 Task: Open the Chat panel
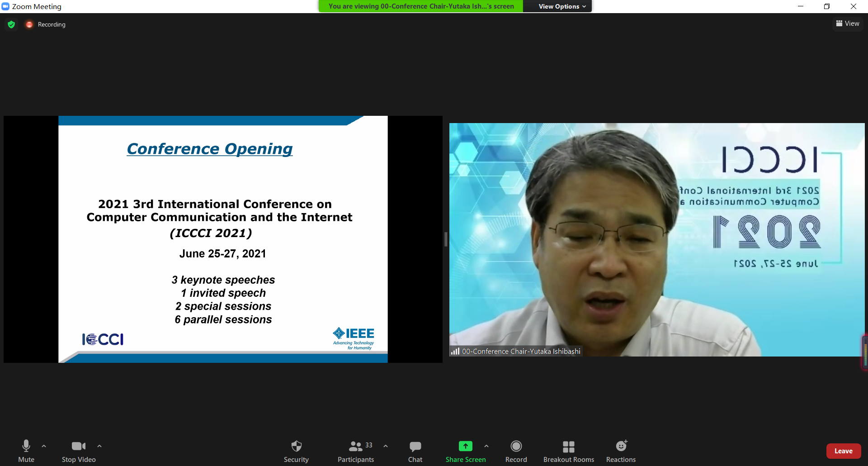(x=415, y=451)
